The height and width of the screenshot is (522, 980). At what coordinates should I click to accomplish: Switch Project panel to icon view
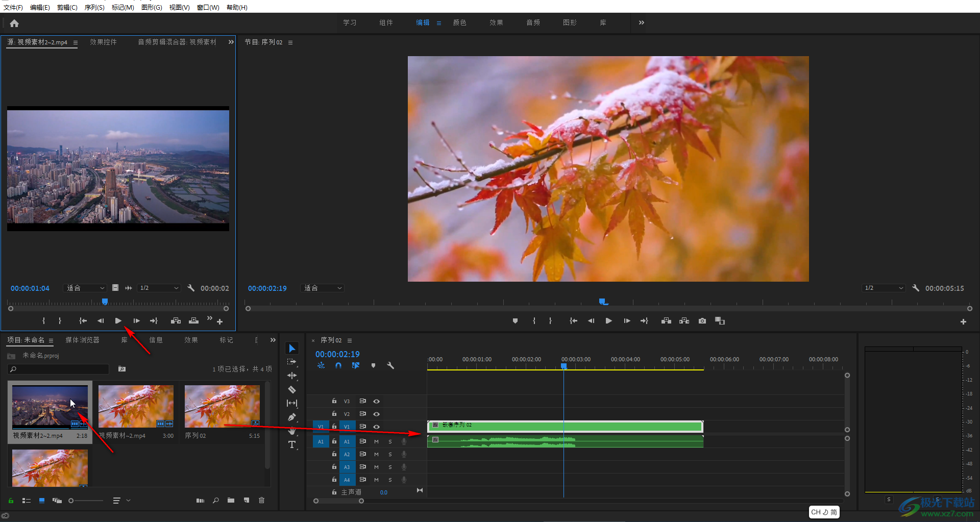click(x=42, y=501)
